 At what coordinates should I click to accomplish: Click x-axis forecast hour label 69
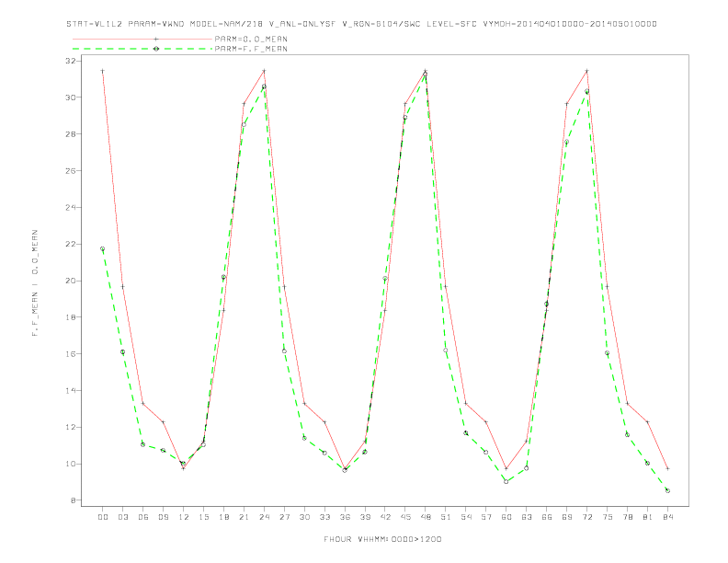[567, 517]
